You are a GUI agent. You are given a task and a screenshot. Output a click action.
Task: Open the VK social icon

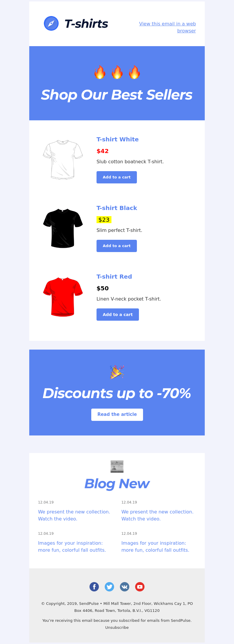point(125,587)
